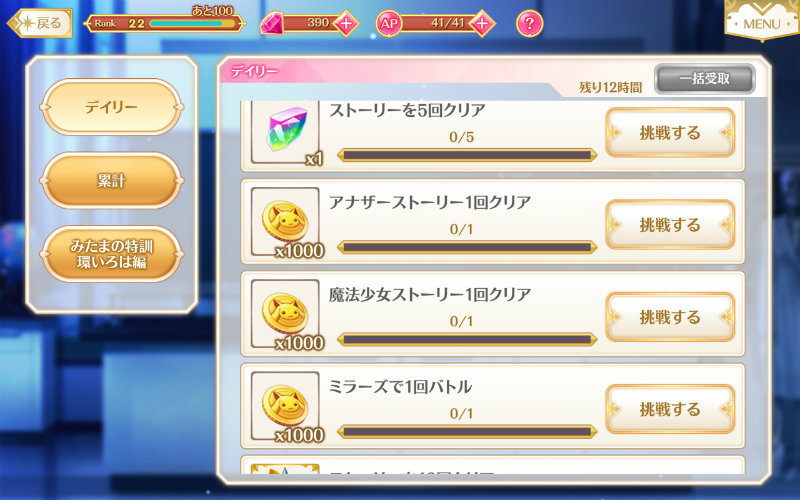Click the pink gem currency icon
This screenshot has width=800, height=500.
(x=272, y=23)
